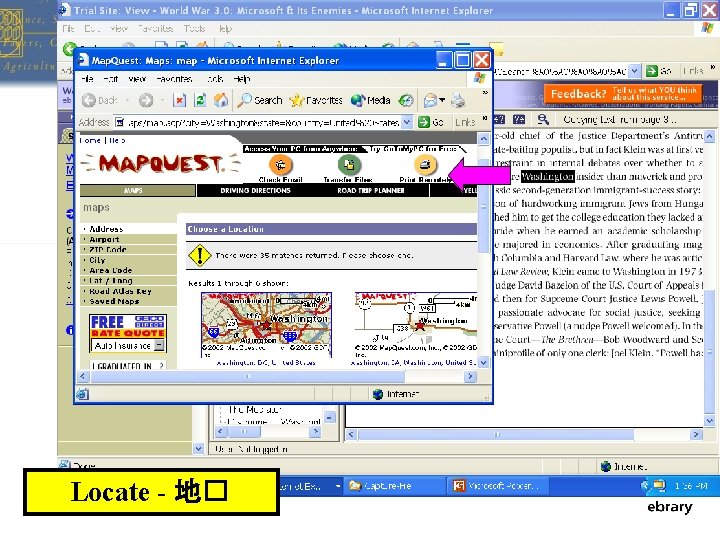Open Tools menu in MapQuest window
The image size is (720, 540).
[x=215, y=79]
